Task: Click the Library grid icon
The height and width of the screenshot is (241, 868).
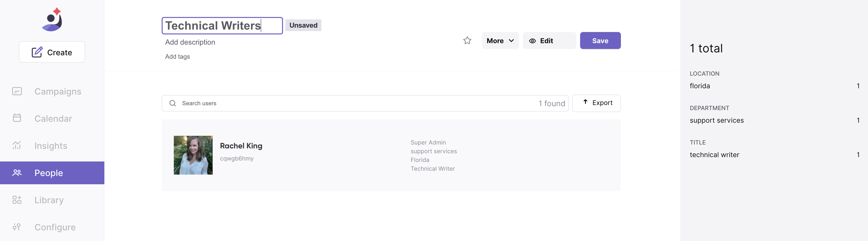Action: pyautogui.click(x=17, y=200)
